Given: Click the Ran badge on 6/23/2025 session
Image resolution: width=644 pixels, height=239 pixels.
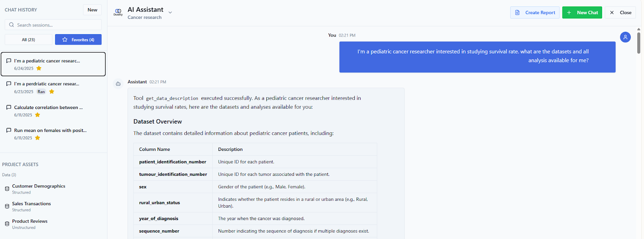Looking at the screenshot, I should click(41, 92).
